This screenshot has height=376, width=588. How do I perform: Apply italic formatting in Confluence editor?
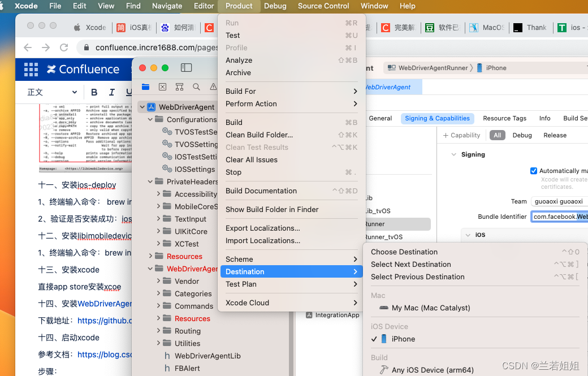tap(112, 92)
